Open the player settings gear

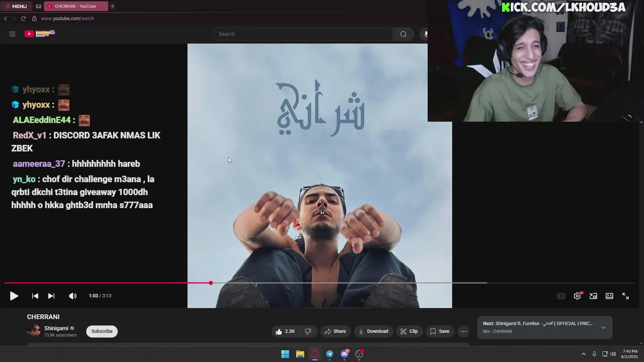pyautogui.click(x=577, y=296)
